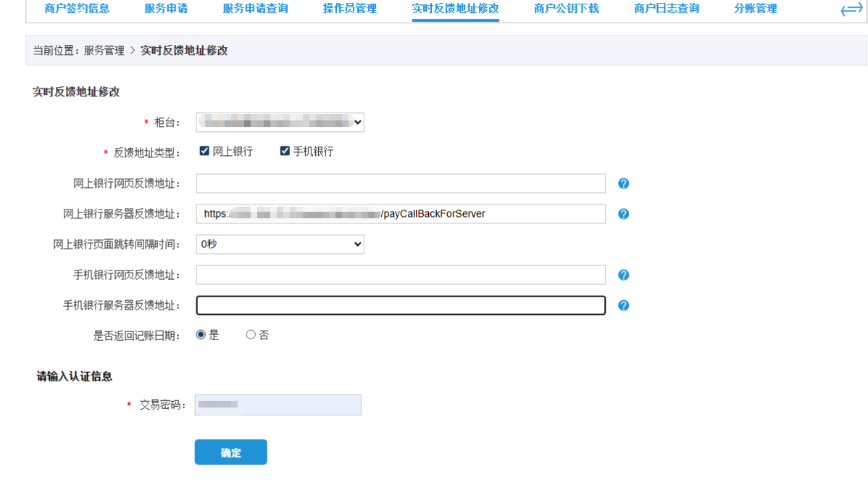Select 否 for 是否返回记账日期

[x=250, y=334]
